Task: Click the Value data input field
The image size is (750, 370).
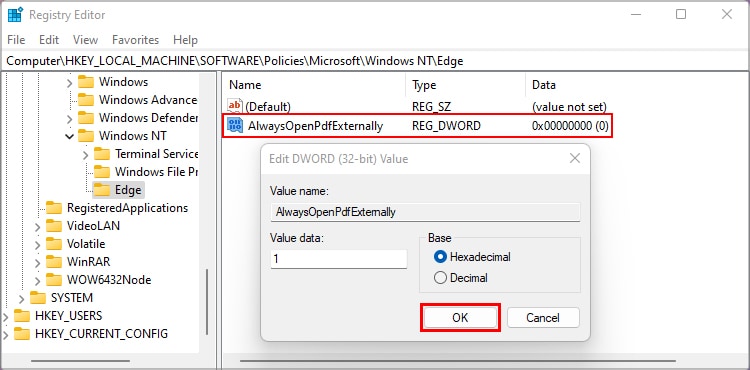Action: [339, 259]
